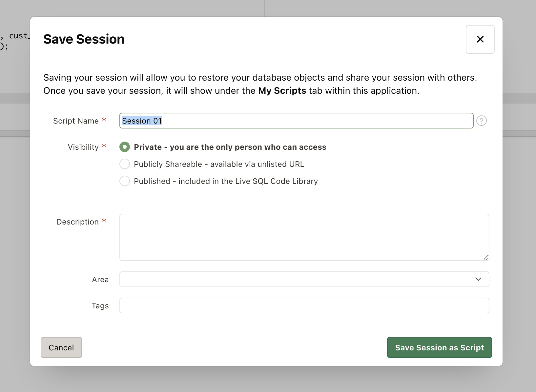Click the Private option label text

[x=230, y=147]
